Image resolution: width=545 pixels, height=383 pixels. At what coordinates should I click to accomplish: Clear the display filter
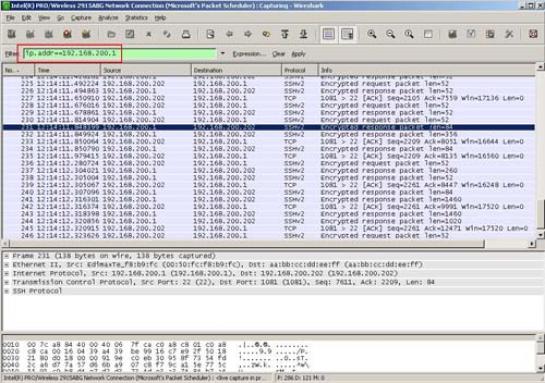coord(278,54)
